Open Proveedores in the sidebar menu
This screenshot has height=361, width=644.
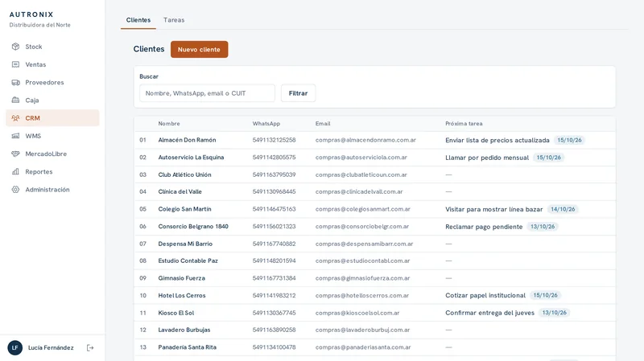pyautogui.click(x=52, y=83)
